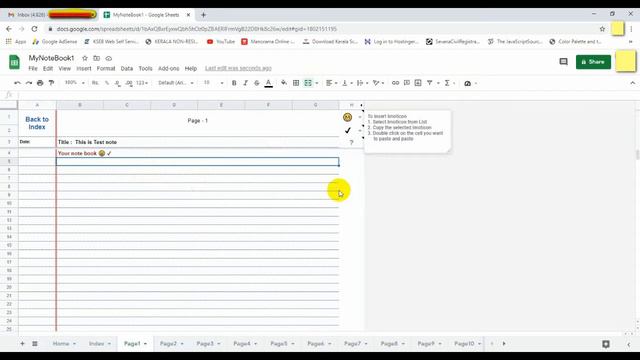
Task: Click the Redo icon in toolbar
Action: [29, 83]
